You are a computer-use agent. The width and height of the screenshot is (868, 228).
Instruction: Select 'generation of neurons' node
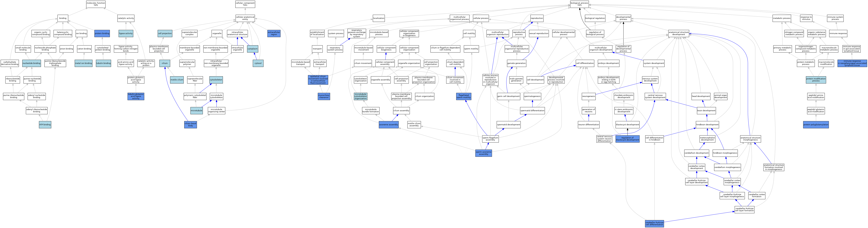[589, 111]
